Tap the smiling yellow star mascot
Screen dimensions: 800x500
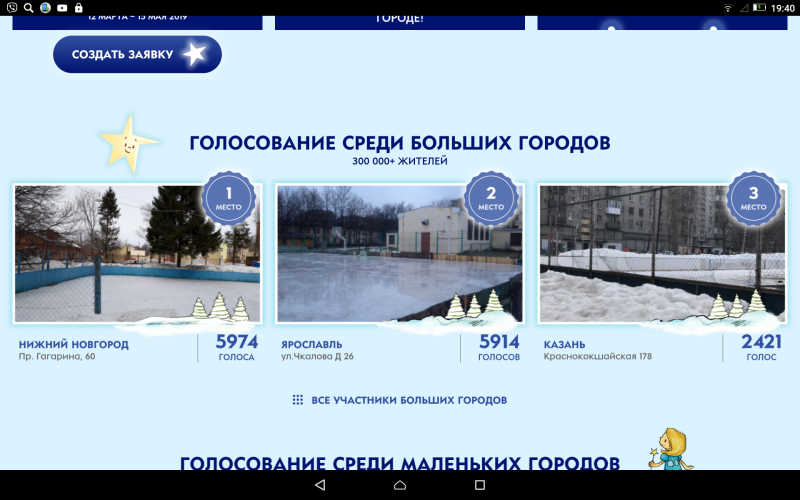(x=129, y=144)
